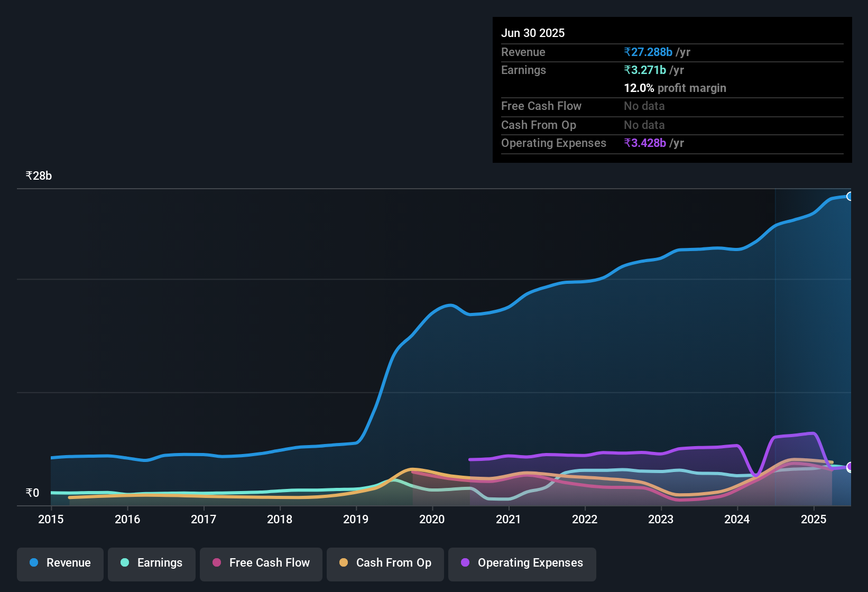Toggle the Revenue series visibility
Viewport: 868px width, 592px height.
(60, 563)
